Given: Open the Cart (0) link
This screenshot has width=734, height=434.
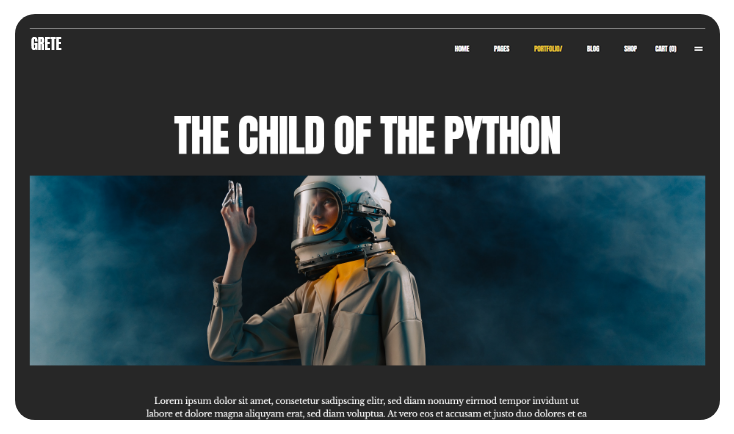Looking at the screenshot, I should [x=665, y=48].
